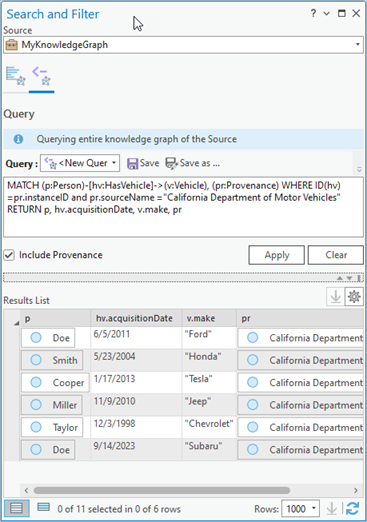Viewport: 367px width, 522px height.
Task: Clear the query
Action: tap(336, 255)
